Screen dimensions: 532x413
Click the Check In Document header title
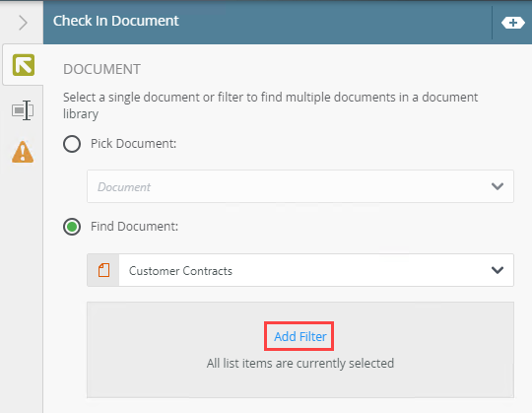115,21
